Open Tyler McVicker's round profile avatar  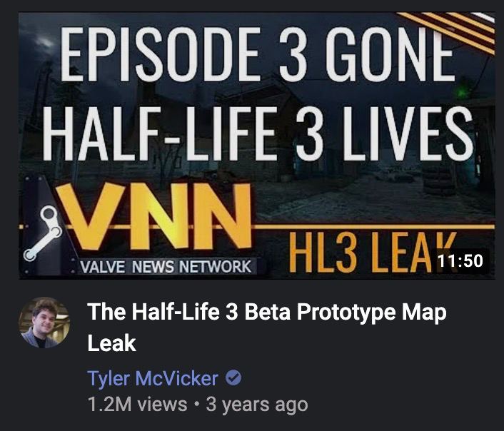(x=44, y=323)
